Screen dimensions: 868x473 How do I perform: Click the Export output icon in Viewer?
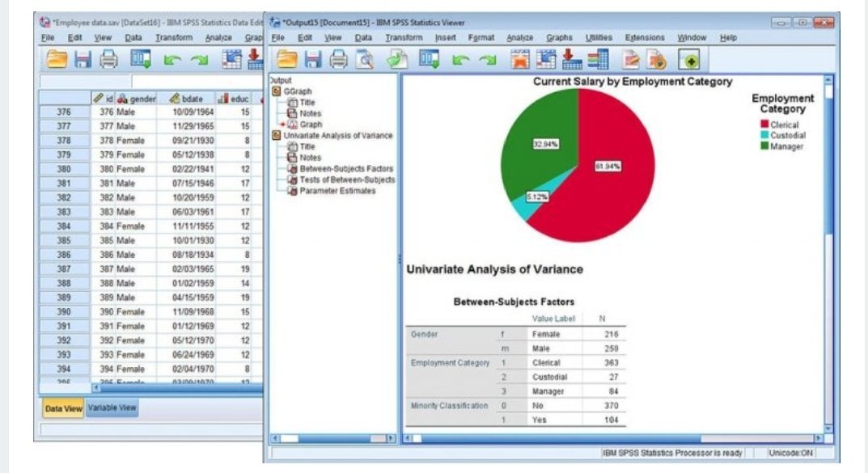tap(397, 59)
